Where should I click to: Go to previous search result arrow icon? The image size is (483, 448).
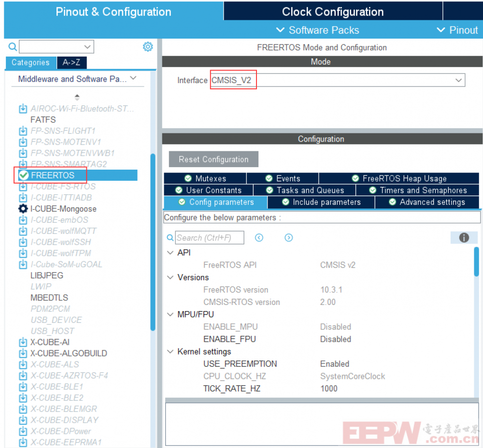click(x=259, y=238)
